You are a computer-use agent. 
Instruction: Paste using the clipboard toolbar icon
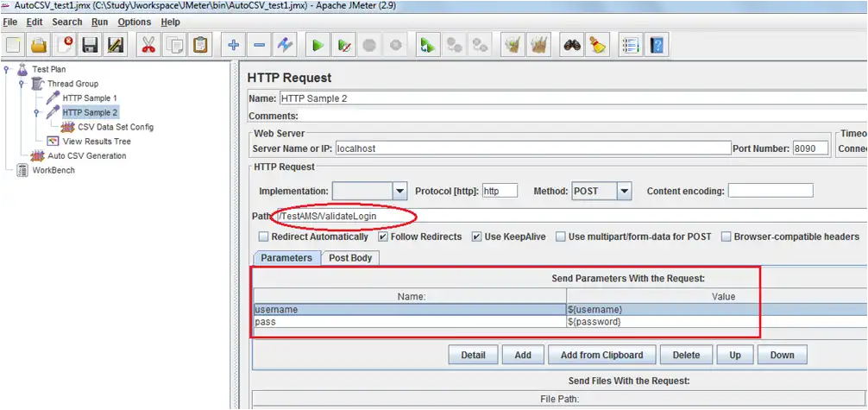(x=200, y=45)
